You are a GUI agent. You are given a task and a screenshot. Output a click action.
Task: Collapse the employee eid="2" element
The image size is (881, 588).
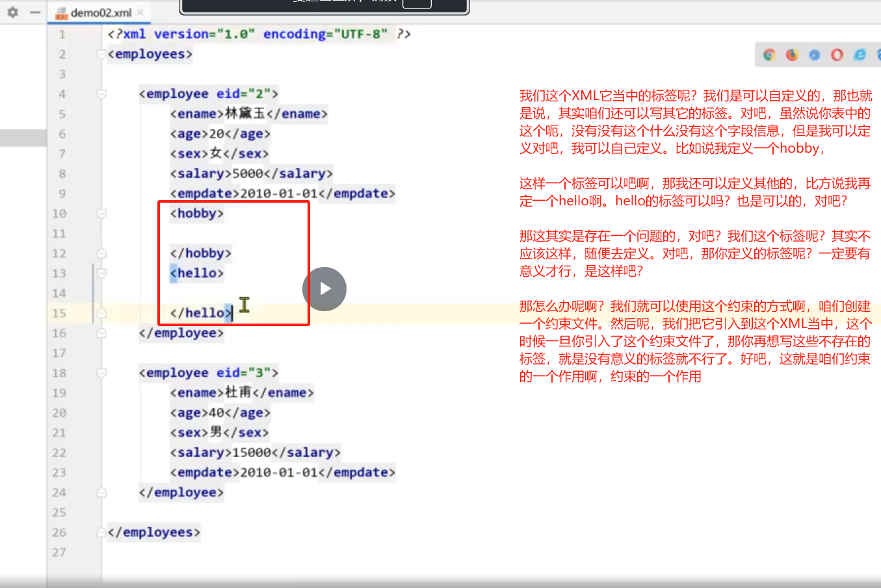[x=101, y=94]
